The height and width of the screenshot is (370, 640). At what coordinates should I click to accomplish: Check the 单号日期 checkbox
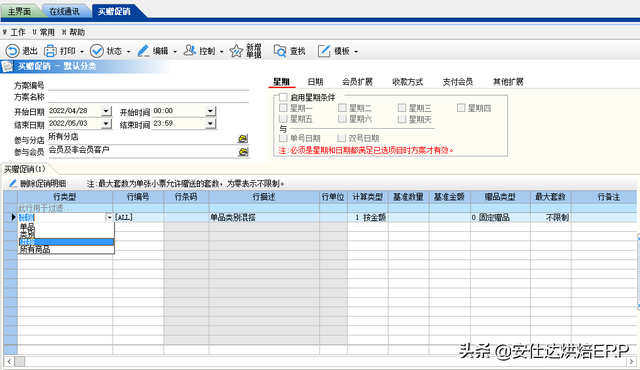click(x=283, y=138)
